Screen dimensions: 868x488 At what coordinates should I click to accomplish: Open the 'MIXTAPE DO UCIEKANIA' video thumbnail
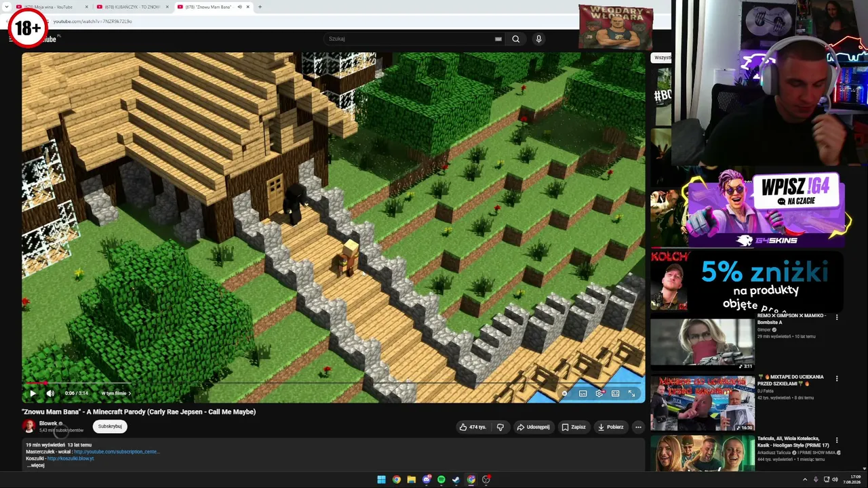click(703, 405)
